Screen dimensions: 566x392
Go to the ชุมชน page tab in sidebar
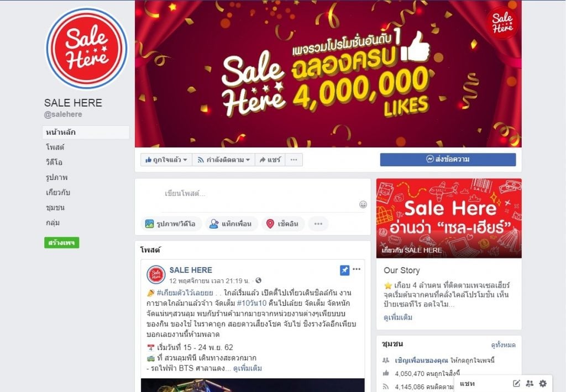[x=55, y=208]
